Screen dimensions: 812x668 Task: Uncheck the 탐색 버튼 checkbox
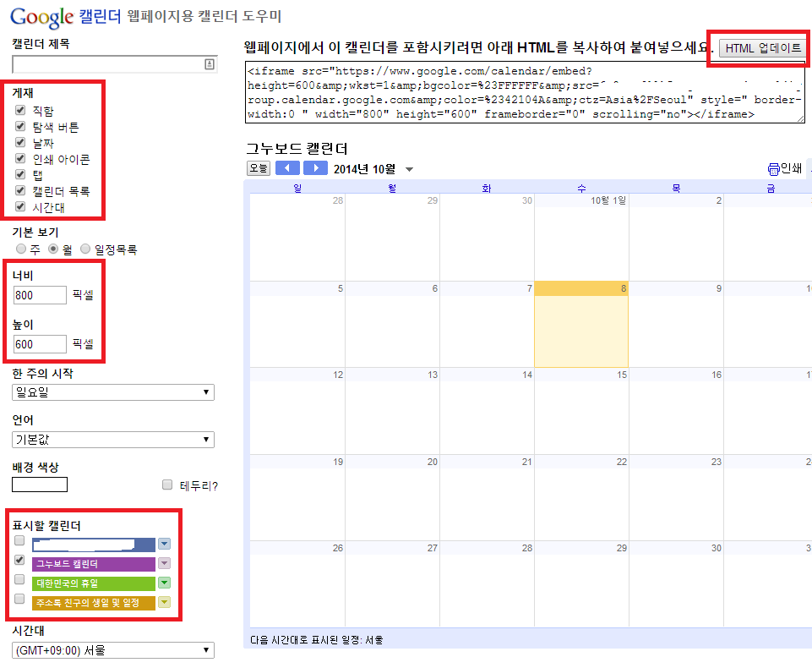click(20, 127)
